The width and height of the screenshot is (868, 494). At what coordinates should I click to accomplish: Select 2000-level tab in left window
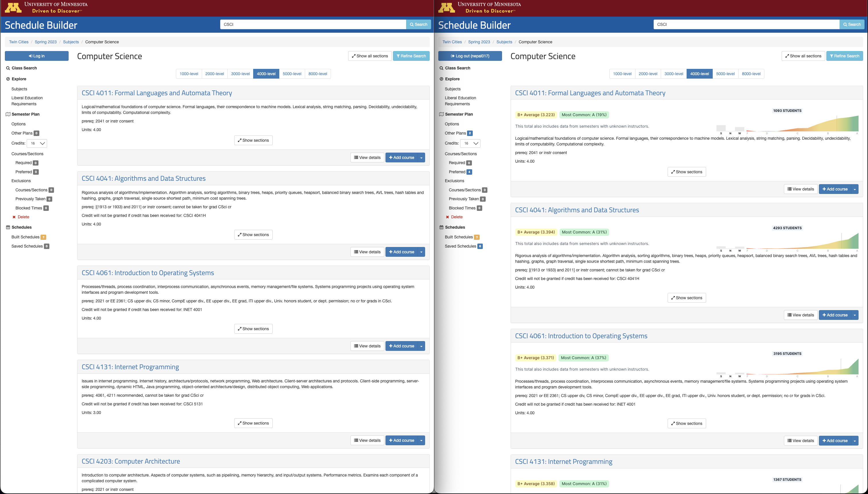click(214, 74)
